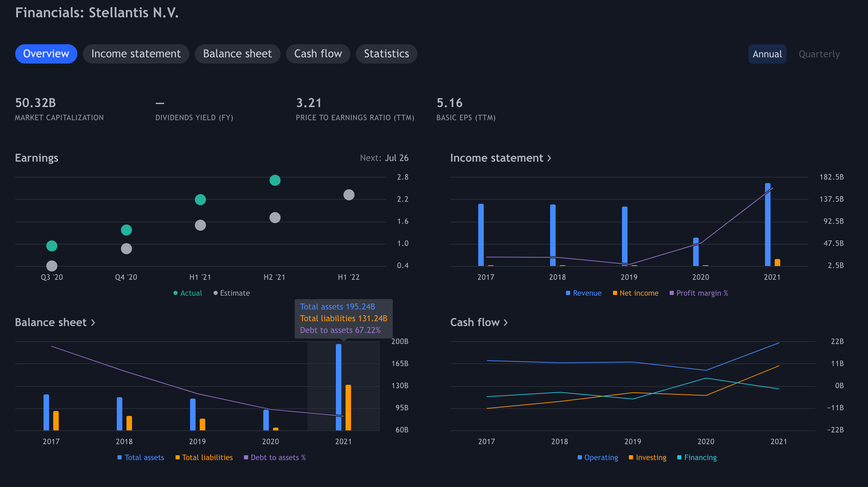Click the 2019 revenue bar

(625, 236)
